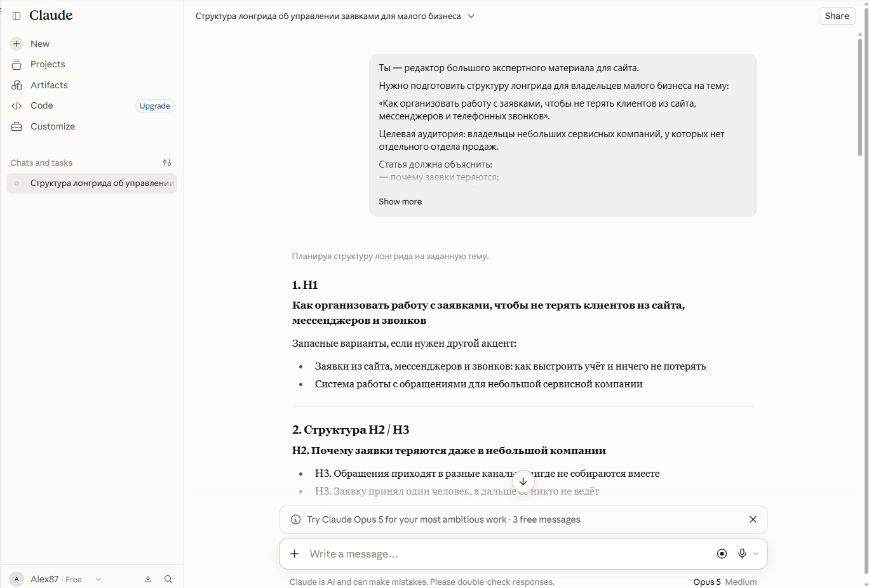Click the search icon in the sidebar footer
Viewport: 869px width, 588px height.
[x=168, y=579]
